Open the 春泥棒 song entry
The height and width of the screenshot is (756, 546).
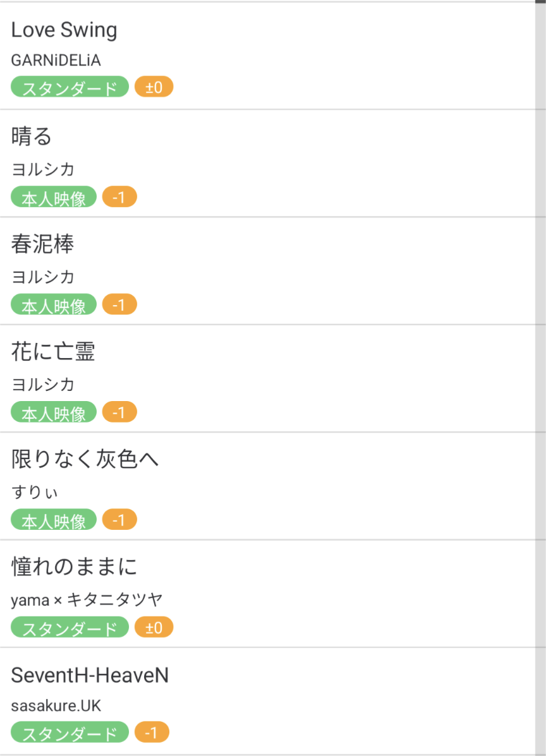pyautogui.click(x=43, y=244)
